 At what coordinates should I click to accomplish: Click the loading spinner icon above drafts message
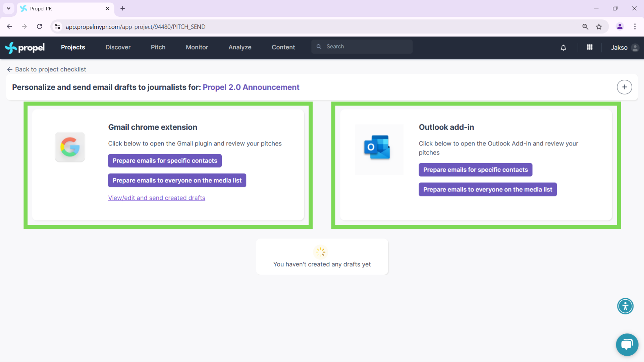(321, 251)
